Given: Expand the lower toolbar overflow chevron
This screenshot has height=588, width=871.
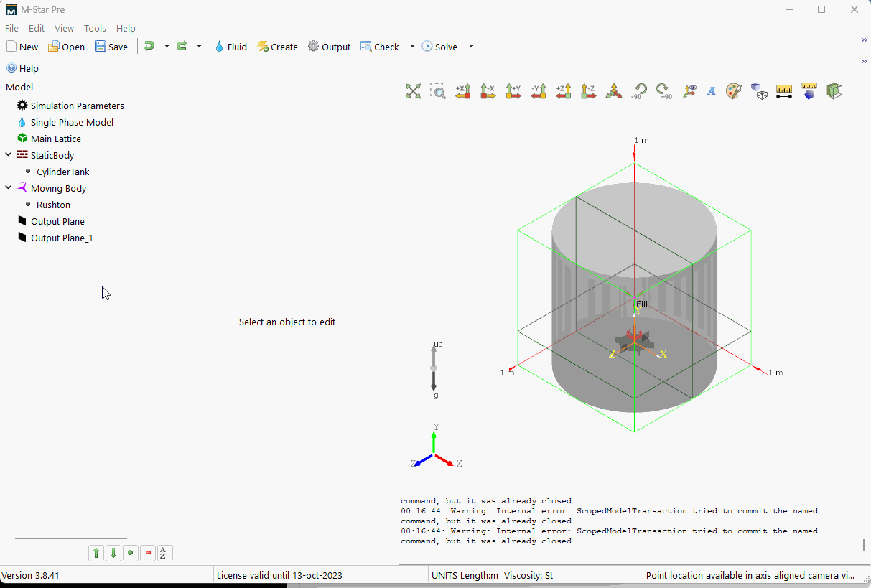Looking at the screenshot, I should 865,62.
